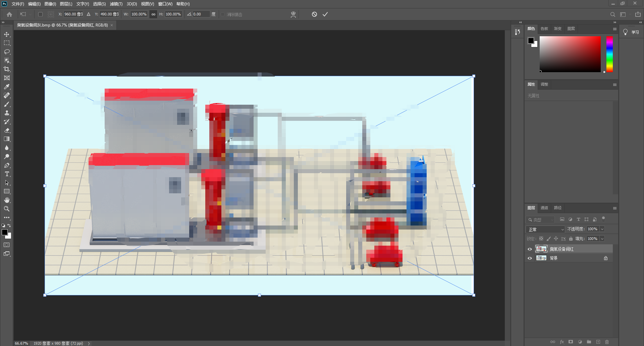Change screen mode icon in toolbar

pos(7,254)
